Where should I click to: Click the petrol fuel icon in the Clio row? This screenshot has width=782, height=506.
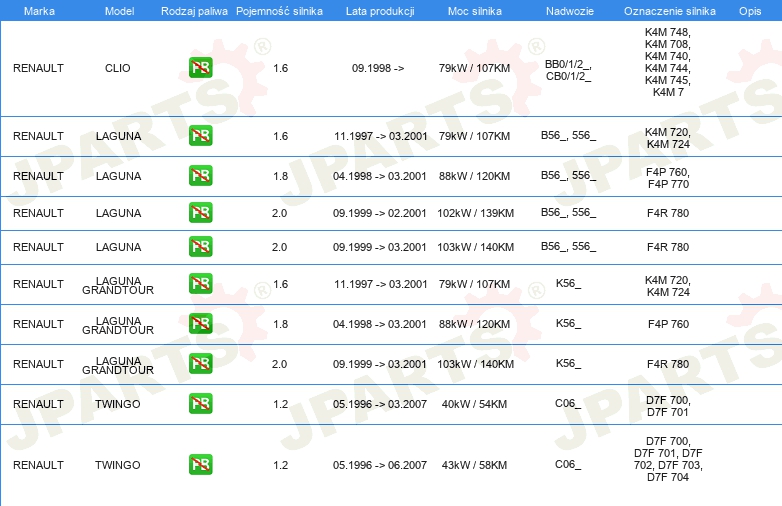point(200,68)
